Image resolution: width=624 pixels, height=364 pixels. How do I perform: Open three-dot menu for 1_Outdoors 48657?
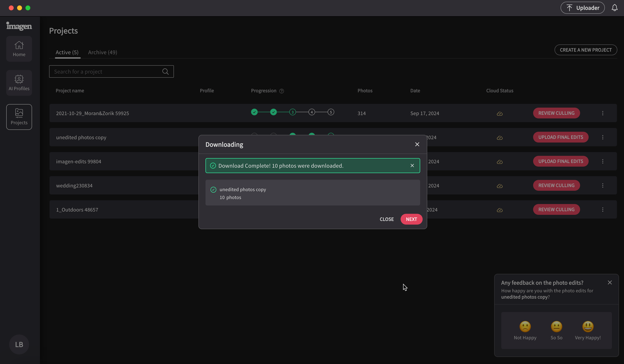click(x=603, y=210)
